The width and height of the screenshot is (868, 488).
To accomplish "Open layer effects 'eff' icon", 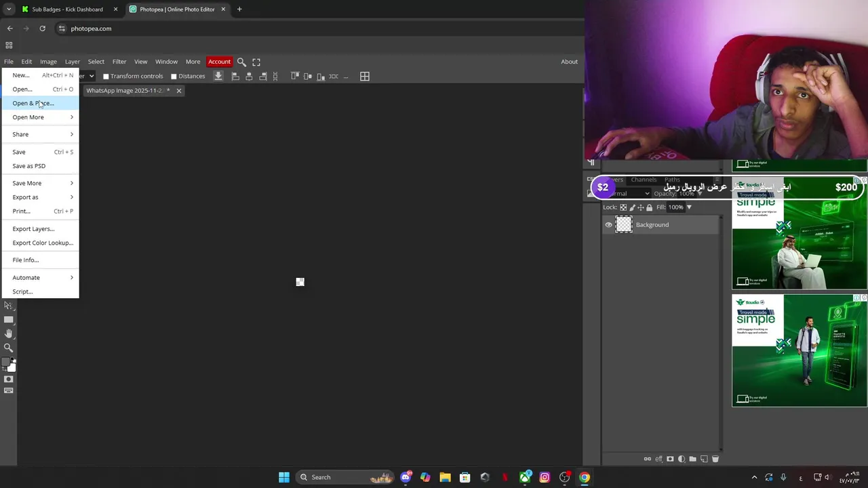I will [658, 459].
